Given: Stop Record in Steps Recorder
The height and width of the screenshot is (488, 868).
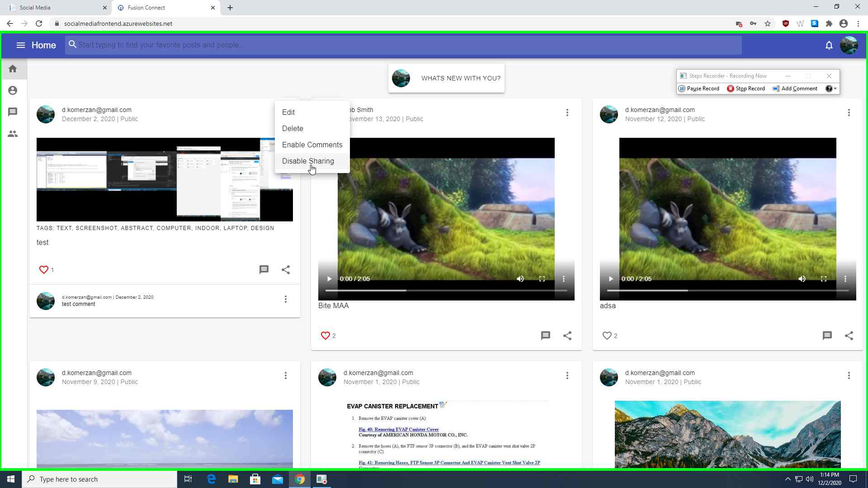Looking at the screenshot, I should click(x=746, y=89).
